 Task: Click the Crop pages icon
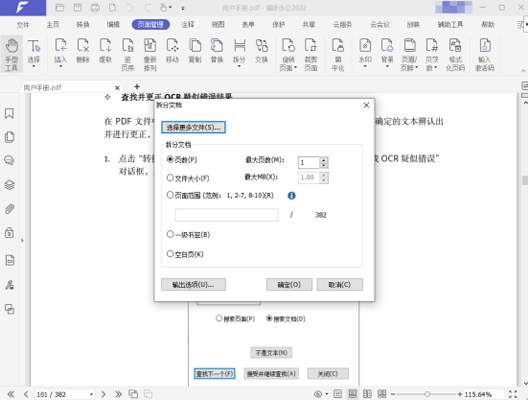pyautogui.click(x=311, y=46)
